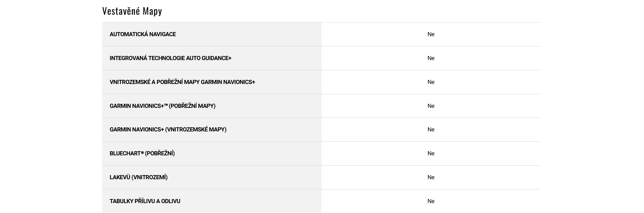Select Garmin Navionics+ (Pobřežní mapy) label
The width and height of the screenshot is (644, 213).
[x=162, y=106]
